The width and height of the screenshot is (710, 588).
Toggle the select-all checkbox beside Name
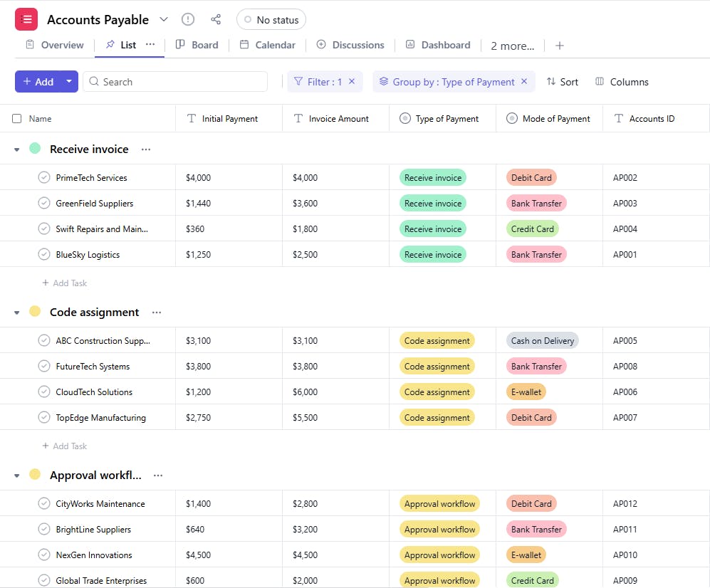point(17,119)
